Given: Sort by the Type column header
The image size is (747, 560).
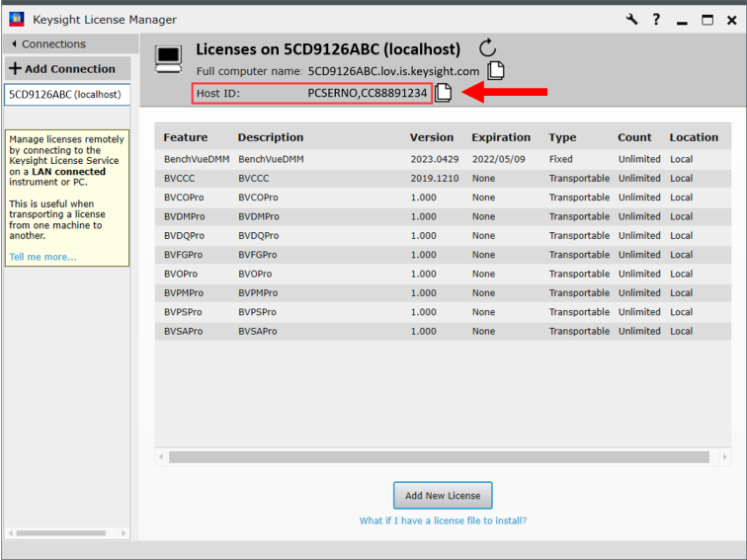Looking at the screenshot, I should pos(562,137).
